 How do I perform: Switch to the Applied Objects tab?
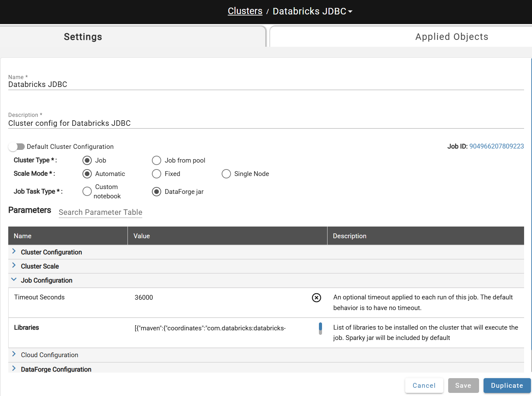(x=401, y=36)
